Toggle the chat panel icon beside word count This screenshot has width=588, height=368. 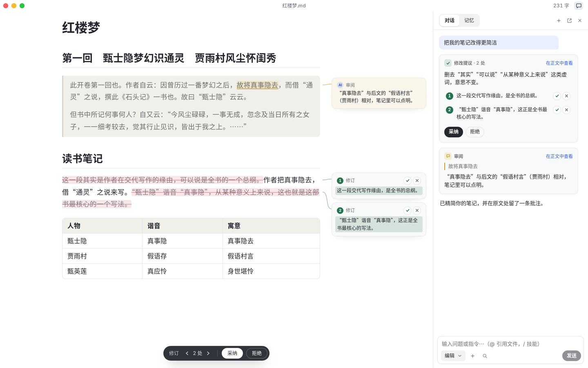pos(579,6)
